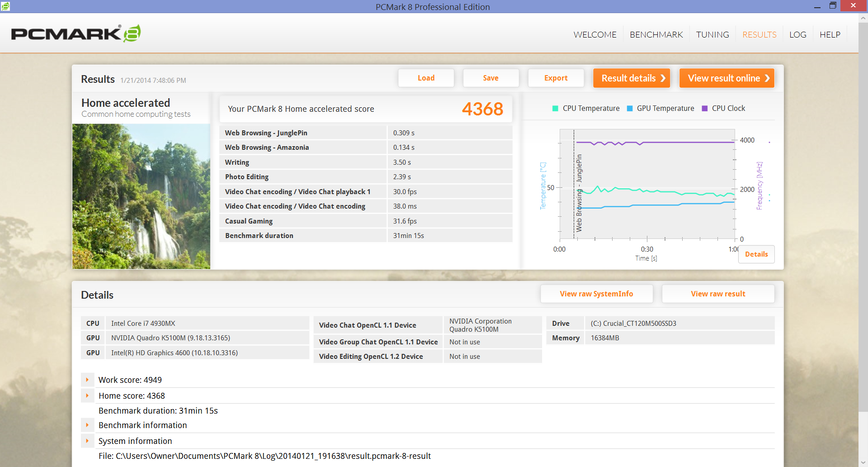The width and height of the screenshot is (868, 467).
Task: Open the TUNING tab
Action: point(712,34)
